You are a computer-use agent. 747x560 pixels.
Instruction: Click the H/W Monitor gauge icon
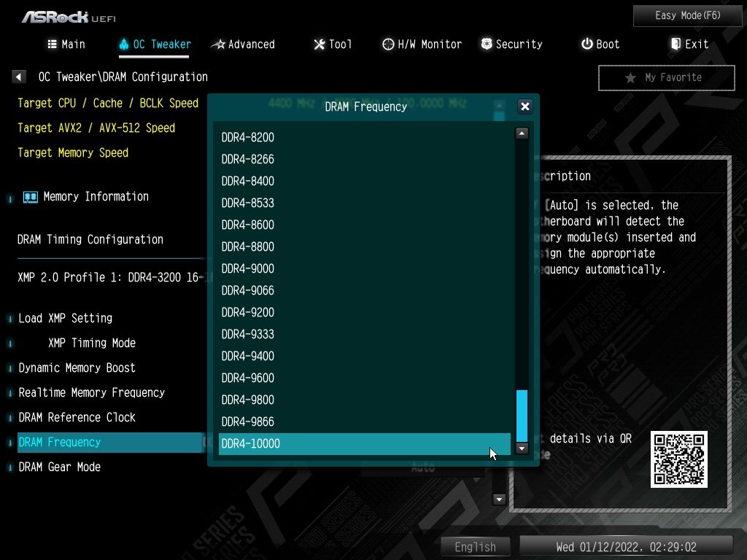coord(388,44)
